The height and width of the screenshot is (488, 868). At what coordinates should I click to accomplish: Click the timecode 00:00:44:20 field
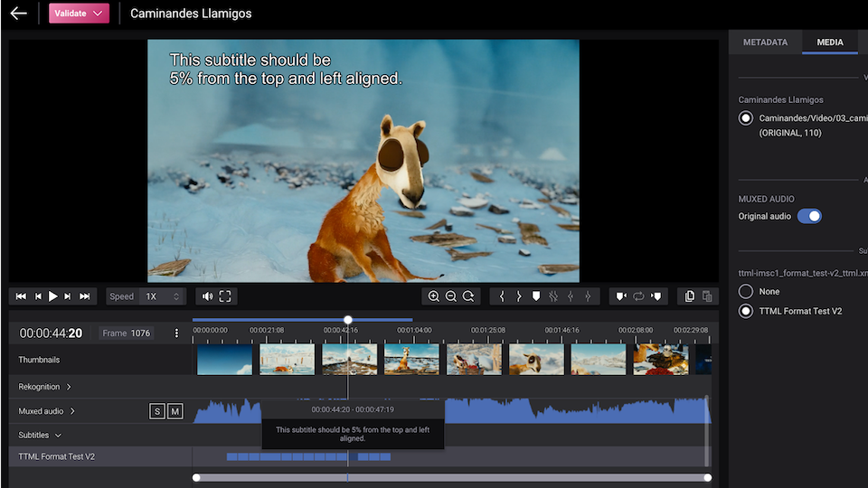[x=51, y=333]
